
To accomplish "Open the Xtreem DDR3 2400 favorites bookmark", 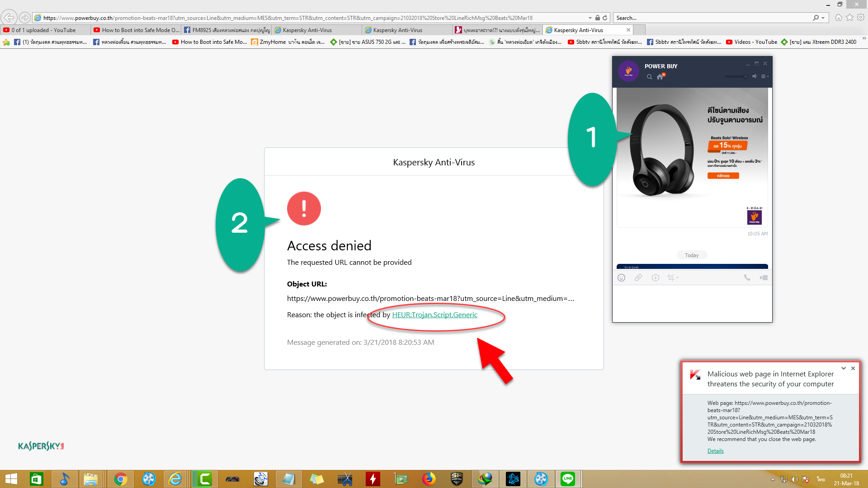I will [818, 42].
